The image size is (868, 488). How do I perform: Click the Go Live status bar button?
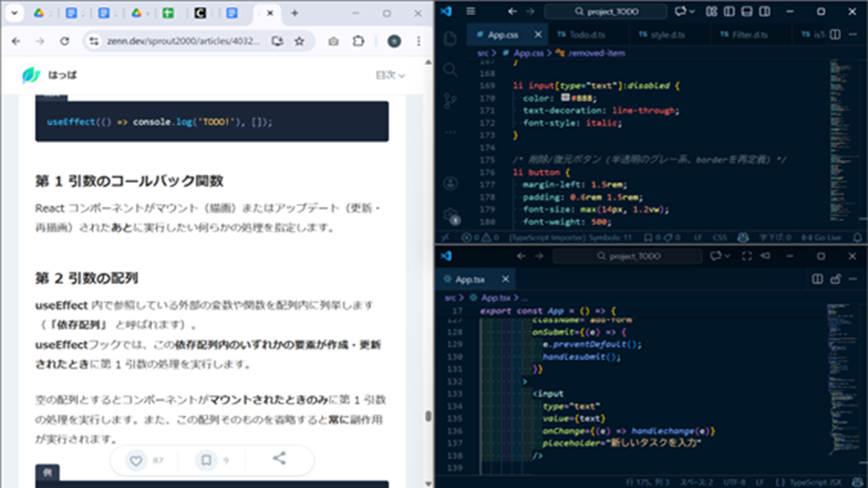[821, 238]
